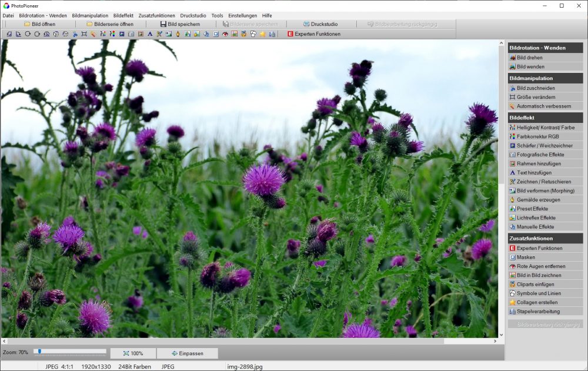Click the resize frame icon in the toolbar
Screen dimensions: 588x371
(84, 34)
